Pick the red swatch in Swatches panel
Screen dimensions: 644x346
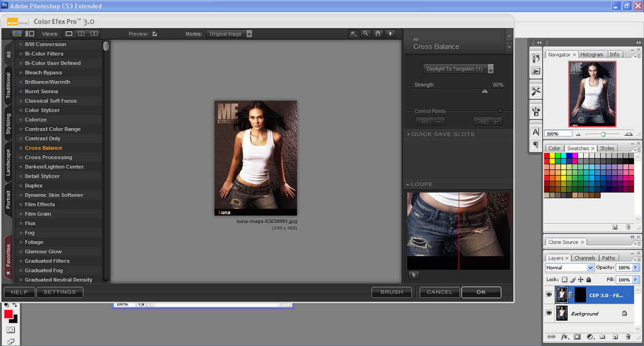pos(547,156)
